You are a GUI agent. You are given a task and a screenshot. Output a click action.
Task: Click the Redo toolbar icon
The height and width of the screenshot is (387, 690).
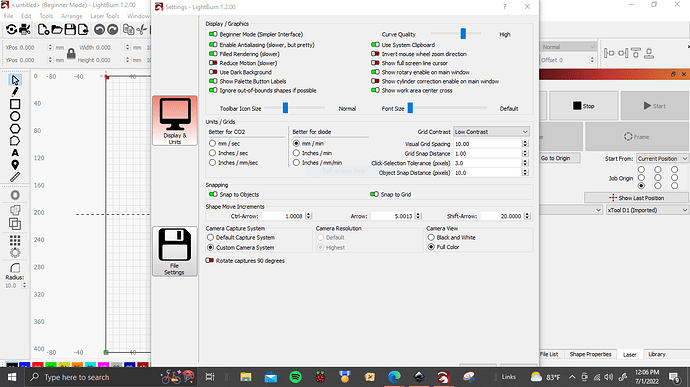pos(113,29)
